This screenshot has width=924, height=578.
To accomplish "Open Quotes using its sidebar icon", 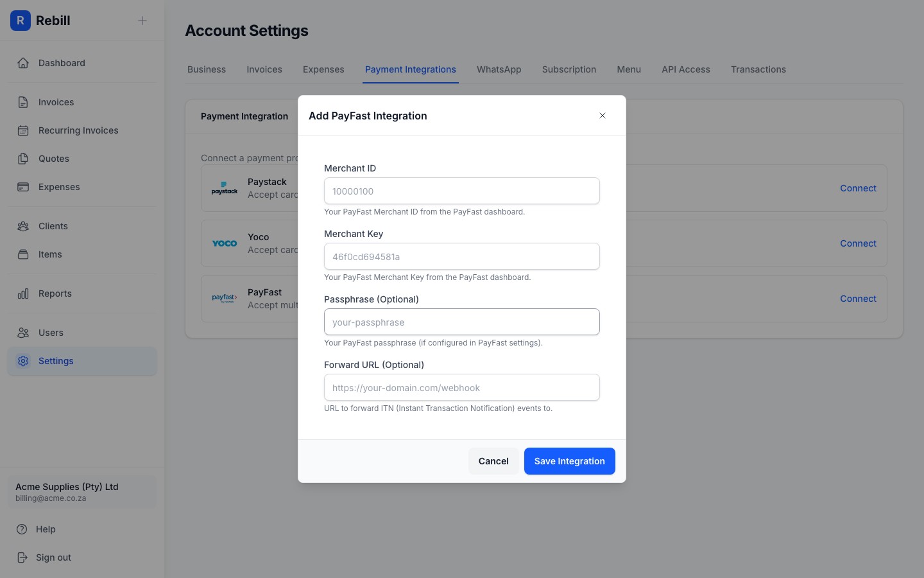I will tap(23, 159).
